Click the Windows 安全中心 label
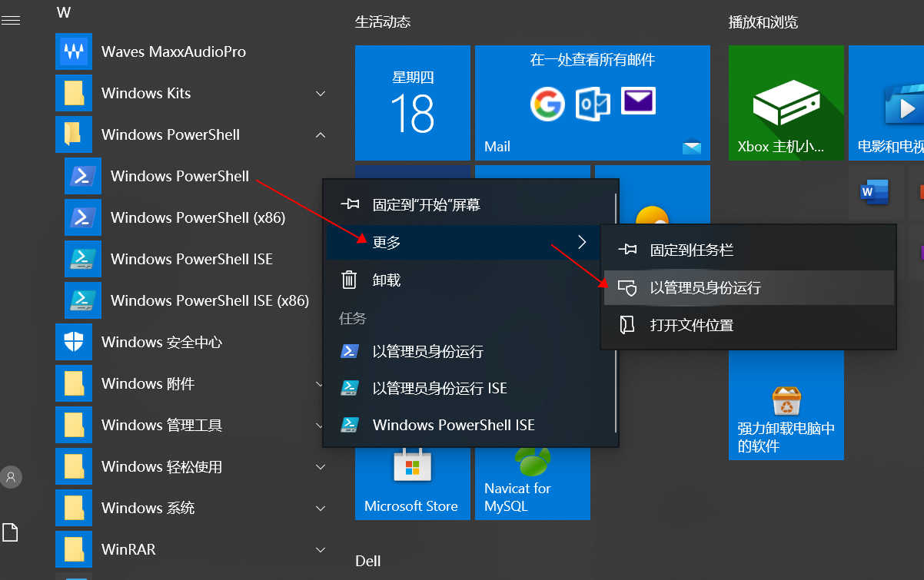The image size is (924, 580). click(x=162, y=342)
